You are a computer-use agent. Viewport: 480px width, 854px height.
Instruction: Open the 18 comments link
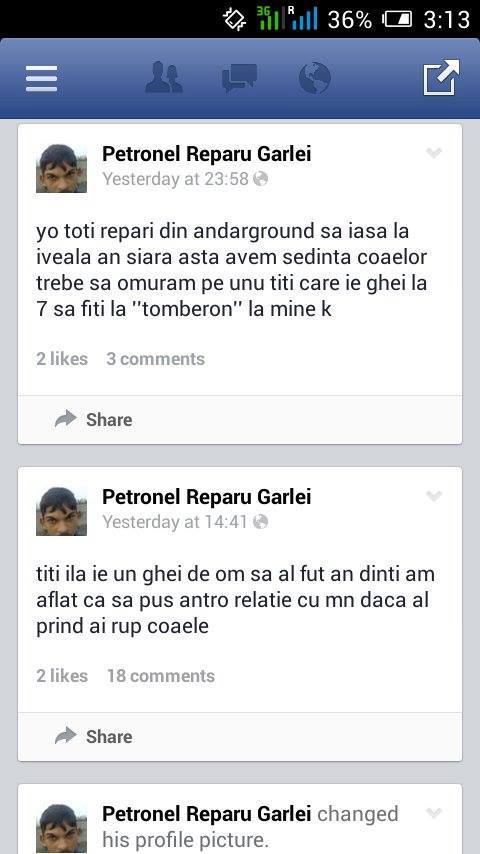(161, 676)
